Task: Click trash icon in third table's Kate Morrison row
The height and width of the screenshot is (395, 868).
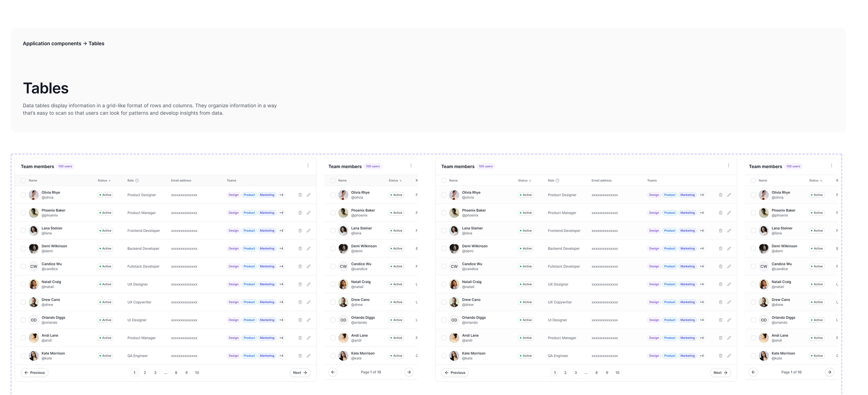Action: pyautogui.click(x=720, y=356)
